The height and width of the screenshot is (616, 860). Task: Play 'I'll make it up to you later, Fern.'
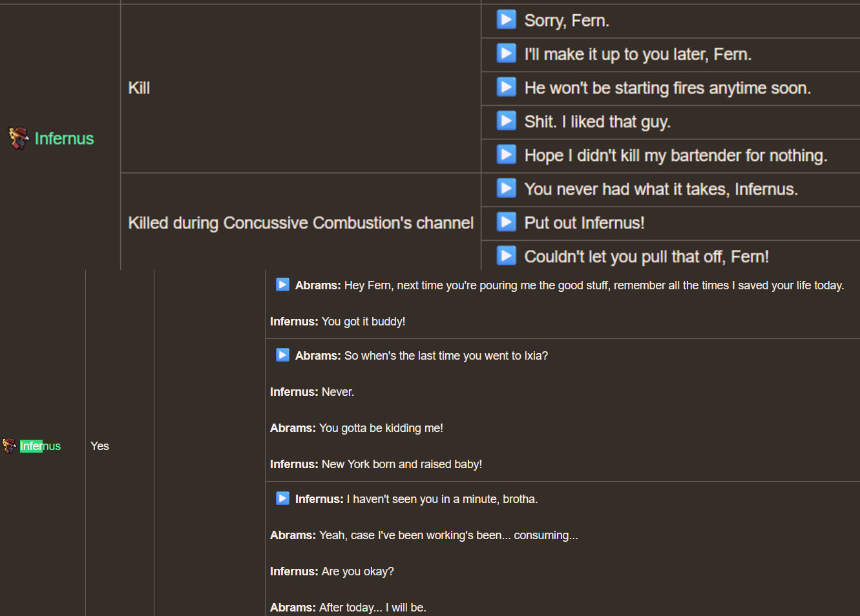point(506,54)
